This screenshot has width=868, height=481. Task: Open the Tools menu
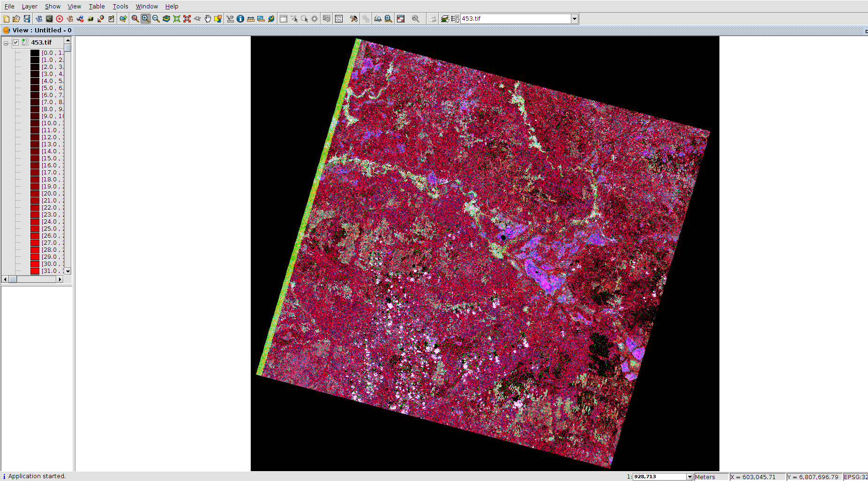click(x=120, y=6)
